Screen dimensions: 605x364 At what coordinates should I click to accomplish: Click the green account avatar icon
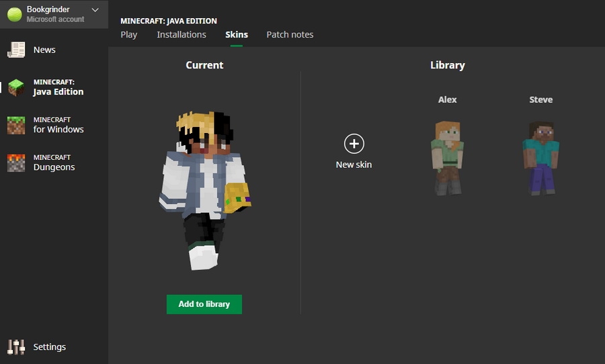click(15, 14)
